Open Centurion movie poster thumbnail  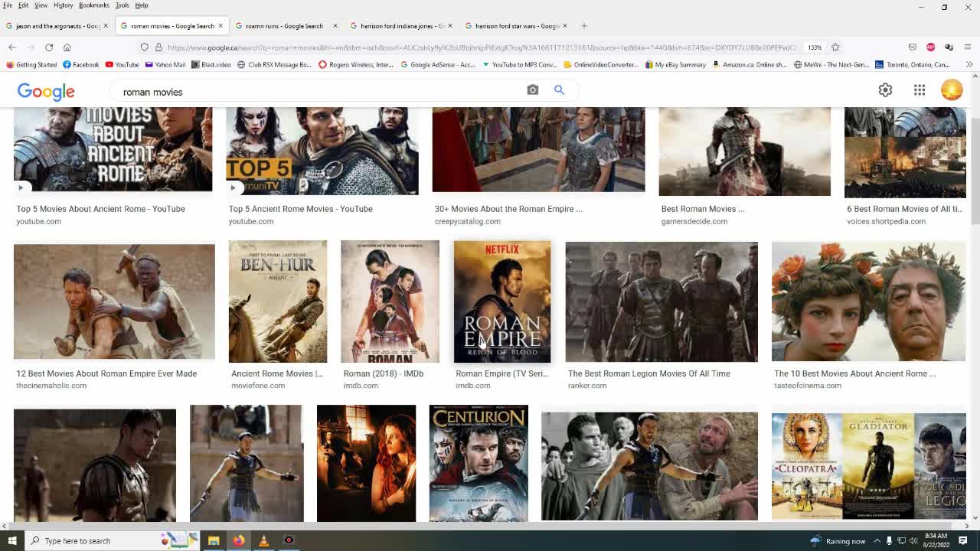pyautogui.click(x=479, y=464)
